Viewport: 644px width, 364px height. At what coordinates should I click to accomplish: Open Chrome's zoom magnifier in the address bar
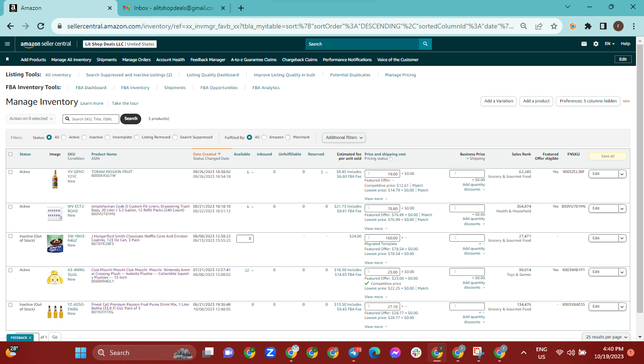click(524, 27)
